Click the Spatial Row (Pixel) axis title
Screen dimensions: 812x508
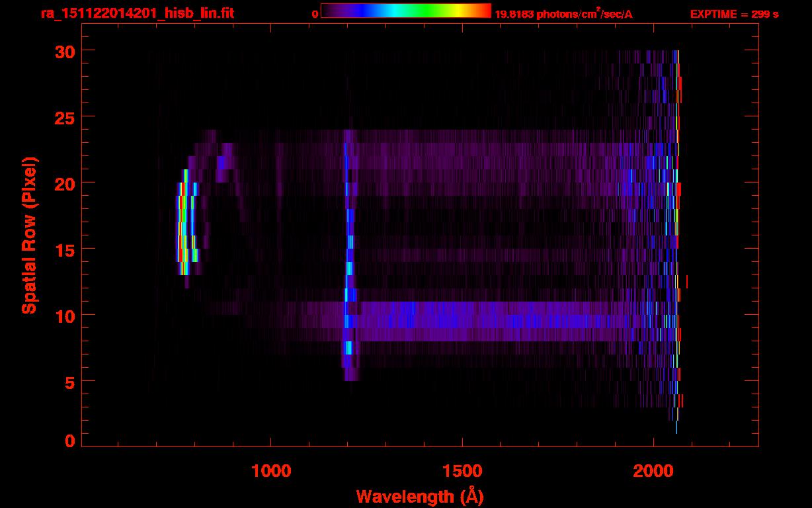pyautogui.click(x=28, y=235)
